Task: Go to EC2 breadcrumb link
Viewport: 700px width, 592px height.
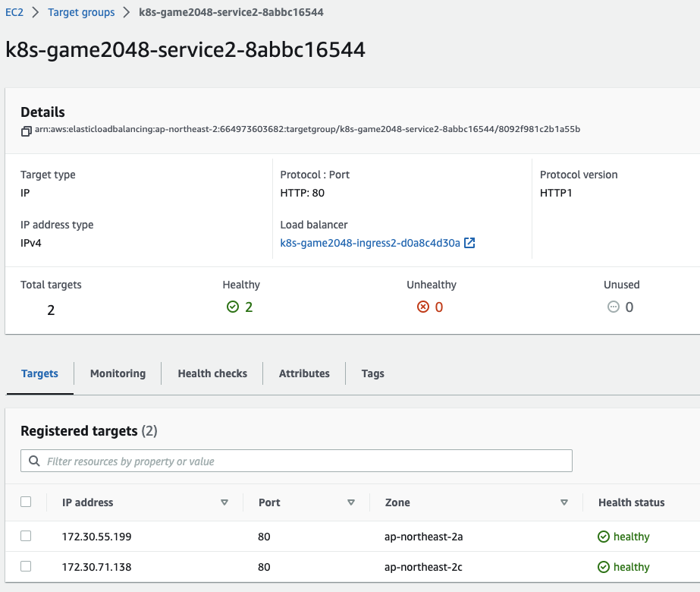Action: click(x=14, y=12)
